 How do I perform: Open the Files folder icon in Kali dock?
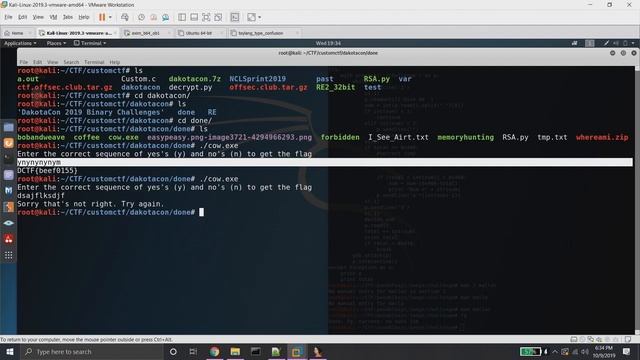[9, 127]
